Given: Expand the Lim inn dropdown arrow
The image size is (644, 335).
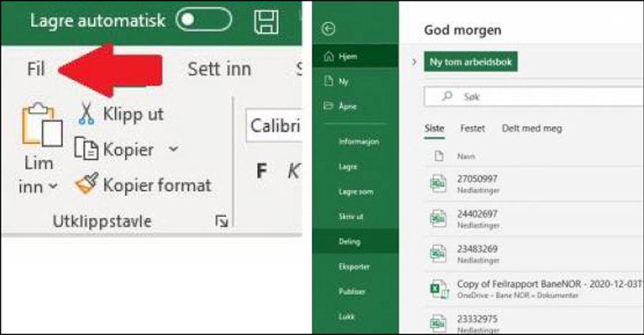Looking at the screenshot, I should 53,188.
